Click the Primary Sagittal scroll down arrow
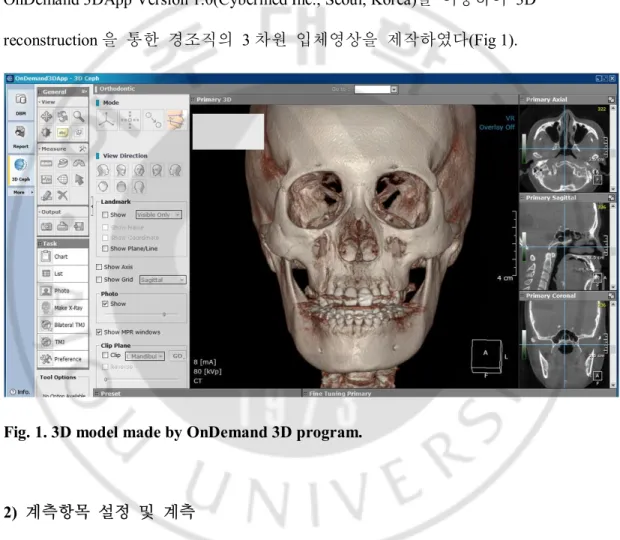The height and width of the screenshot is (540, 620). click(613, 287)
